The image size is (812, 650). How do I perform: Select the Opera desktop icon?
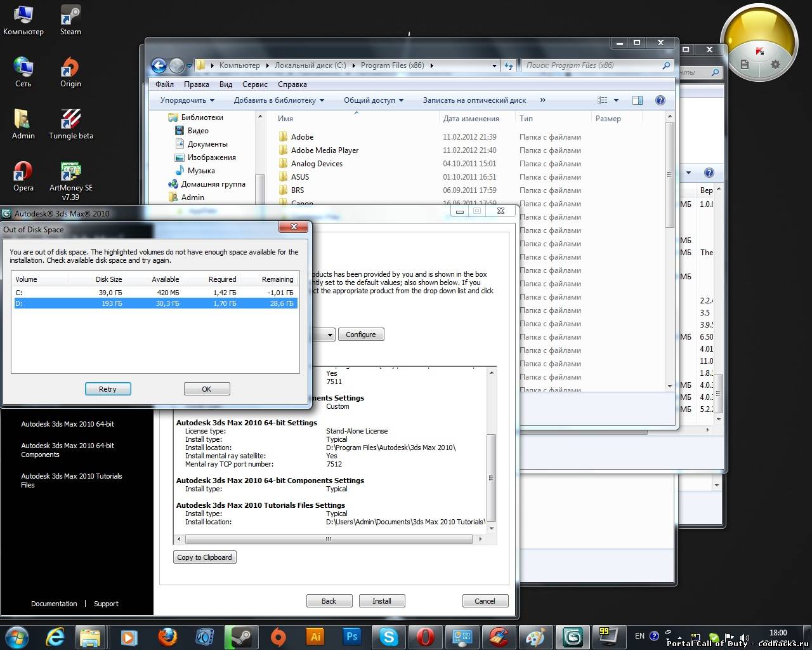pyautogui.click(x=23, y=176)
